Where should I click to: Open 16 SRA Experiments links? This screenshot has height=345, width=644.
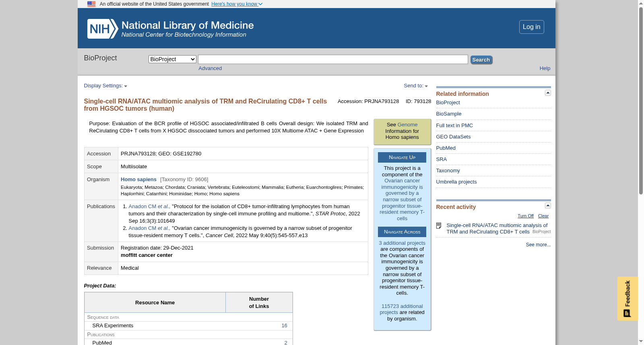(284, 326)
